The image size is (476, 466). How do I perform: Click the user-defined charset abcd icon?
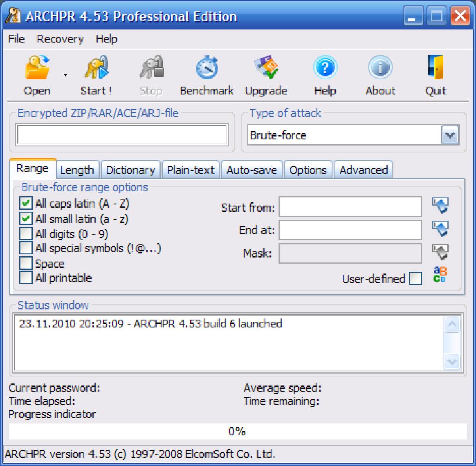point(440,274)
